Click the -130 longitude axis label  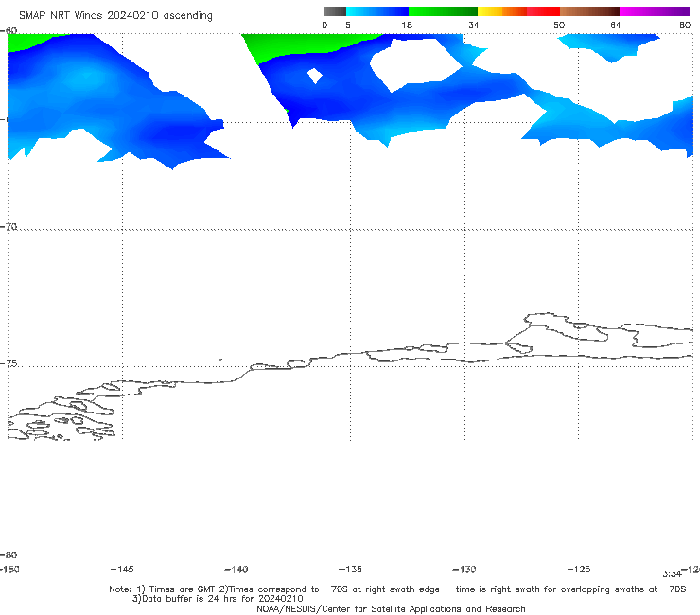tap(464, 569)
